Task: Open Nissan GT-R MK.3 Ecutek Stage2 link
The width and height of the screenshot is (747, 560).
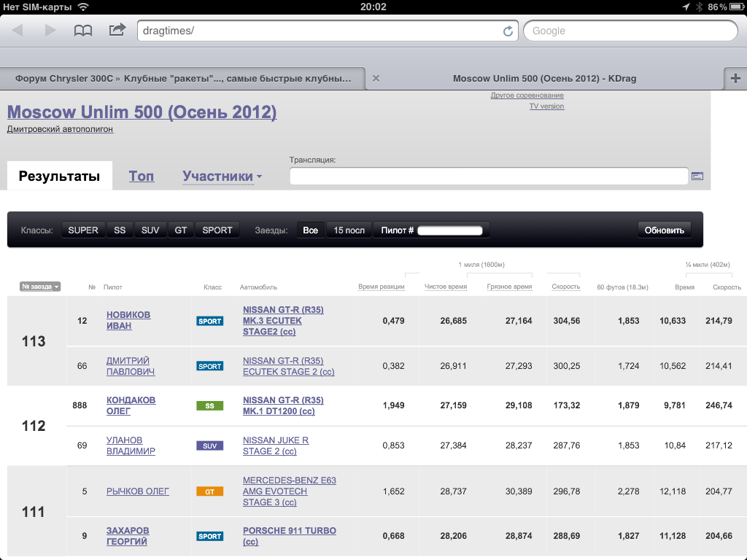Action: 283,321
